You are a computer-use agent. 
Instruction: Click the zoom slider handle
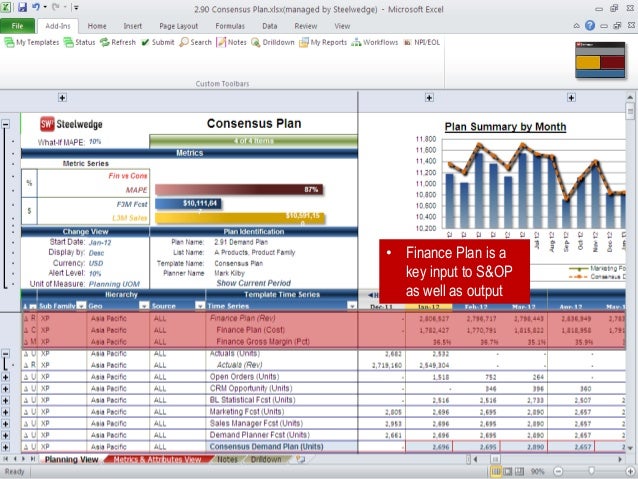point(591,471)
